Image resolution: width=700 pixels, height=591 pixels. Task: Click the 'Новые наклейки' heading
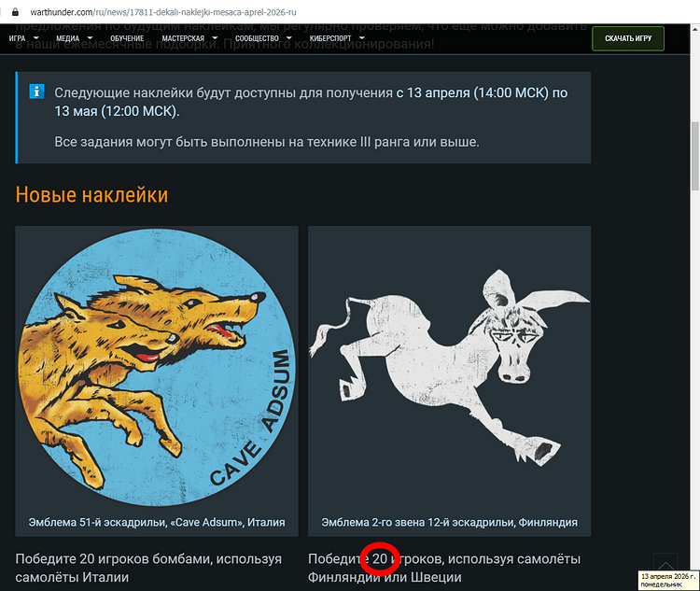tap(92, 195)
